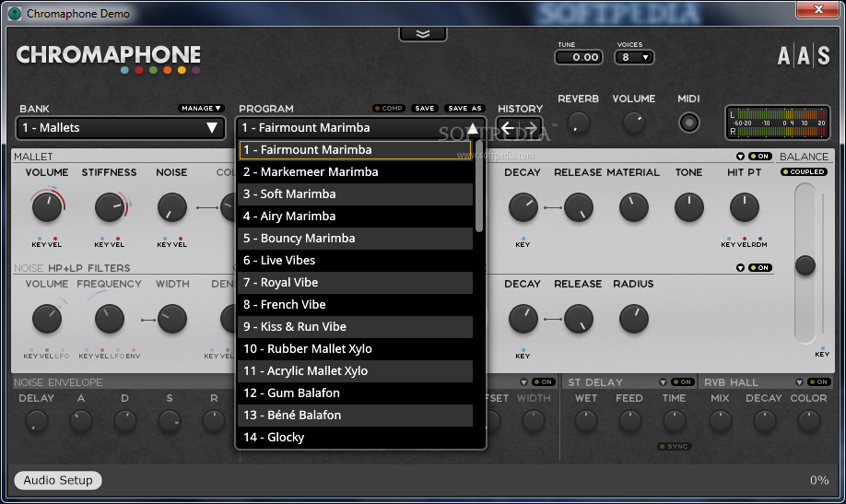The height and width of the screenshot is (504, 846).
Task: Select program 6 - Live Vibes
Action: click(x=356, y=261)
